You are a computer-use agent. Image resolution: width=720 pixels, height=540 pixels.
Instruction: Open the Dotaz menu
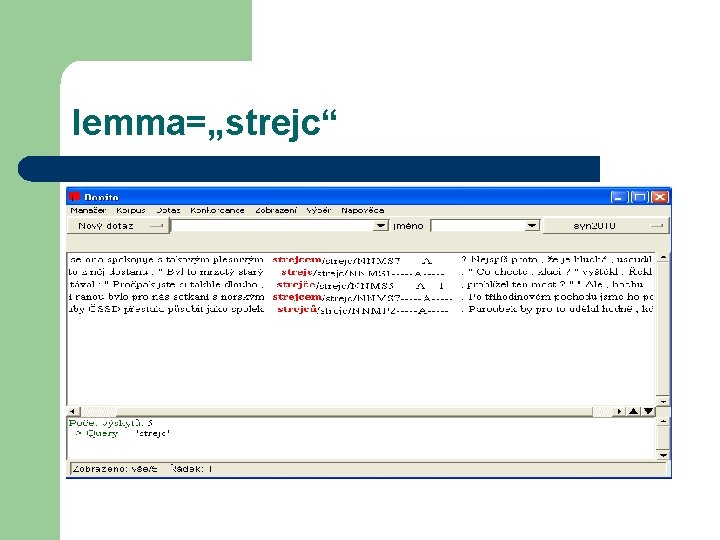pyautogui.click(x=168, y=210)
